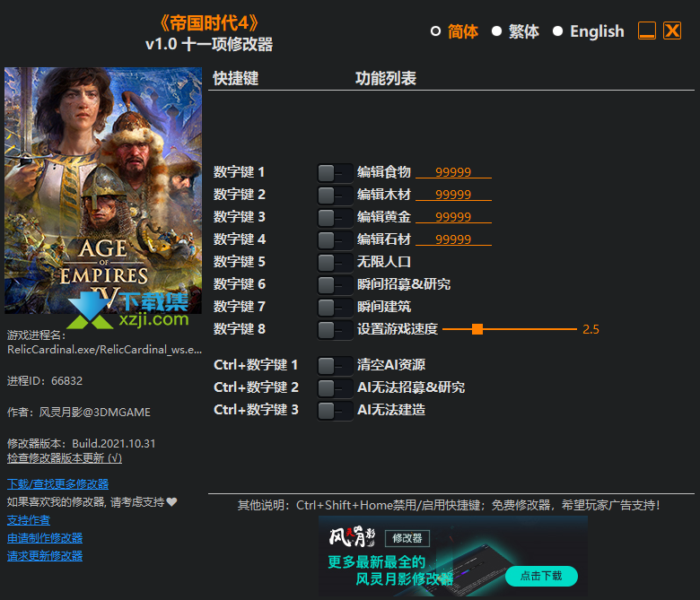
Task: Click the game speed value 2.5
Action: coord(591,329)
